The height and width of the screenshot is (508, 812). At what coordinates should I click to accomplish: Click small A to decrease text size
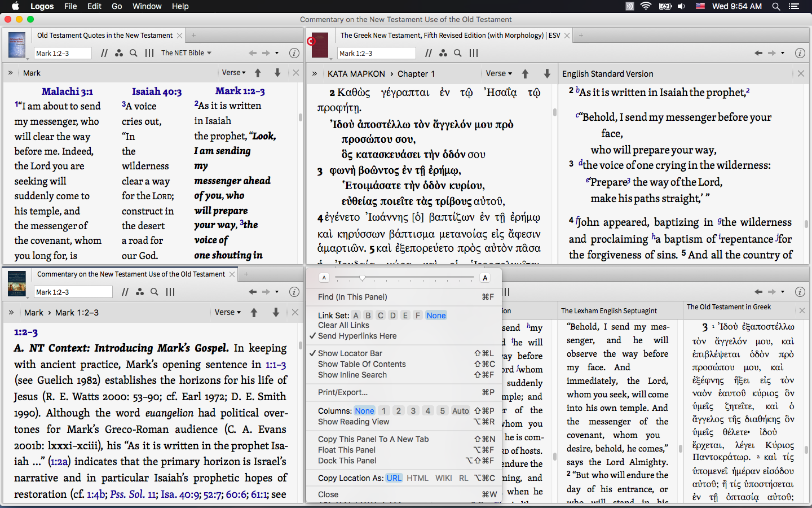point(324,278)
